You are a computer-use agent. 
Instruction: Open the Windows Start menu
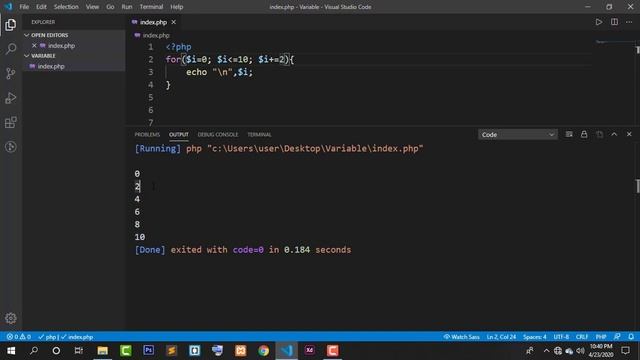(x=11, y=351)
